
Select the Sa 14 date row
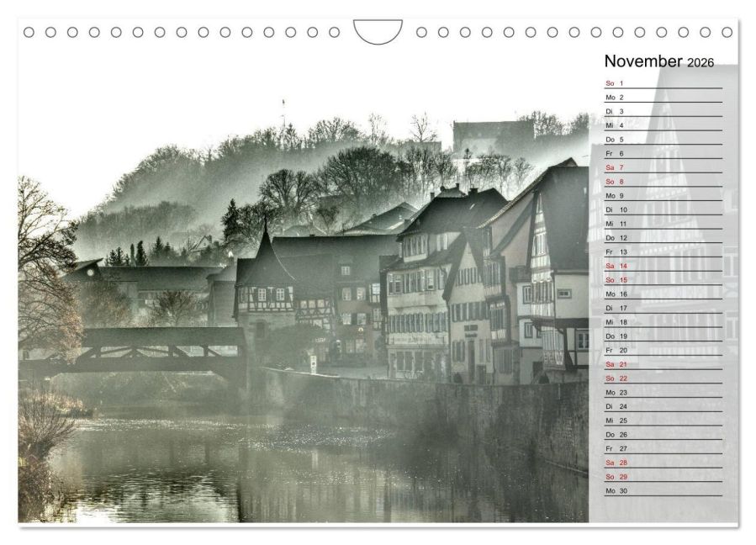click(663, 267)
